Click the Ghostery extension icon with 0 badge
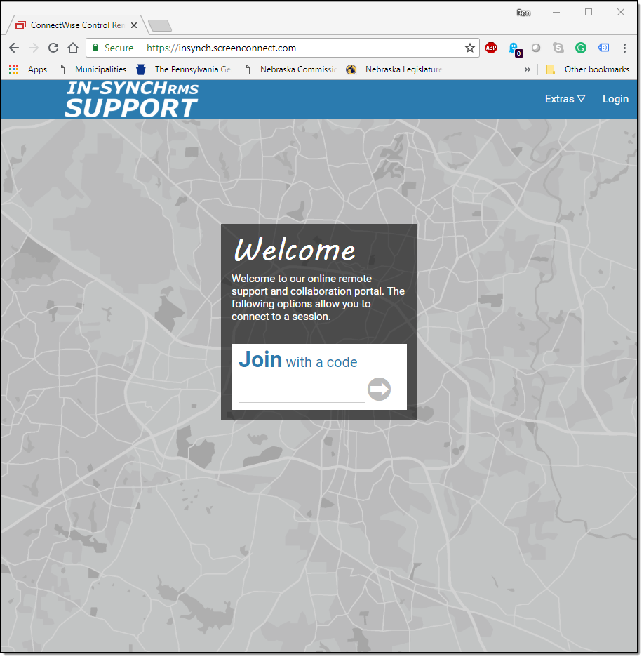Image resolution: width=644 pixels, height=659 pixels. [515, 48]
